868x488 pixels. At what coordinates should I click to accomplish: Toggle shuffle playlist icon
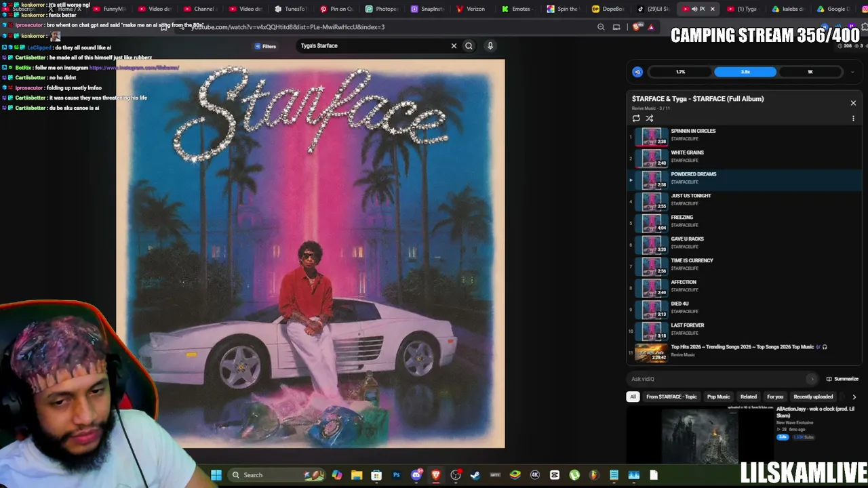coord(649,119)
